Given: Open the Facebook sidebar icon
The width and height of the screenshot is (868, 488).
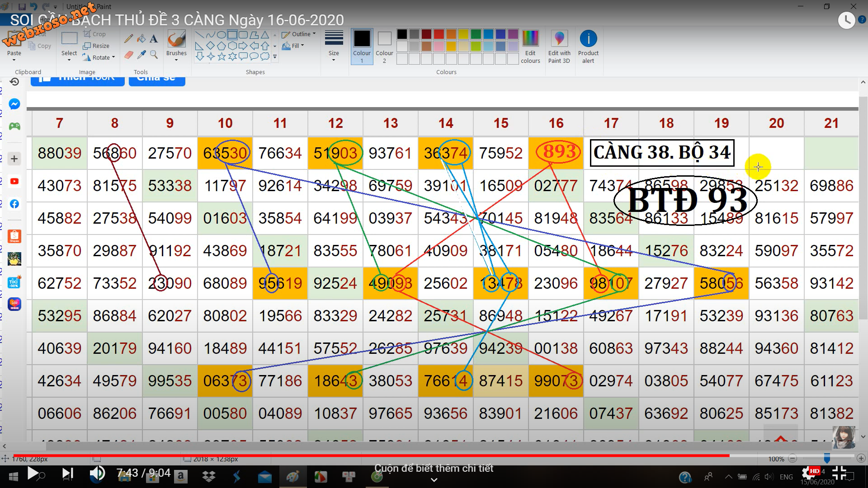Looking at the screenshot, I should point(14,204).
